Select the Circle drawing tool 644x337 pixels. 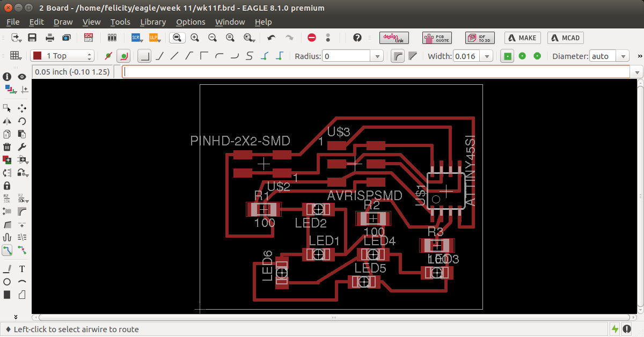click(7, 282)
